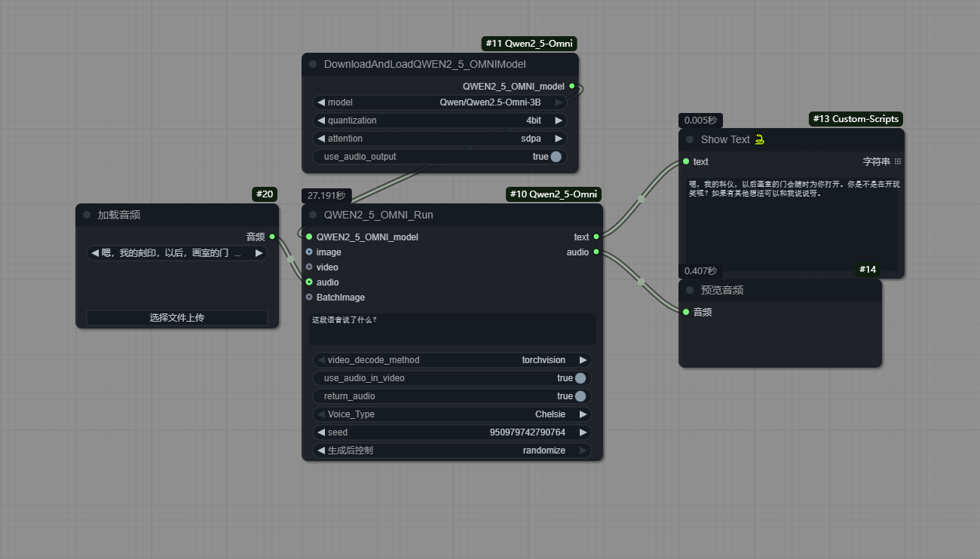
Task: Click the prompt field reading 这段语音说了什么？
Action: (452, 329)
